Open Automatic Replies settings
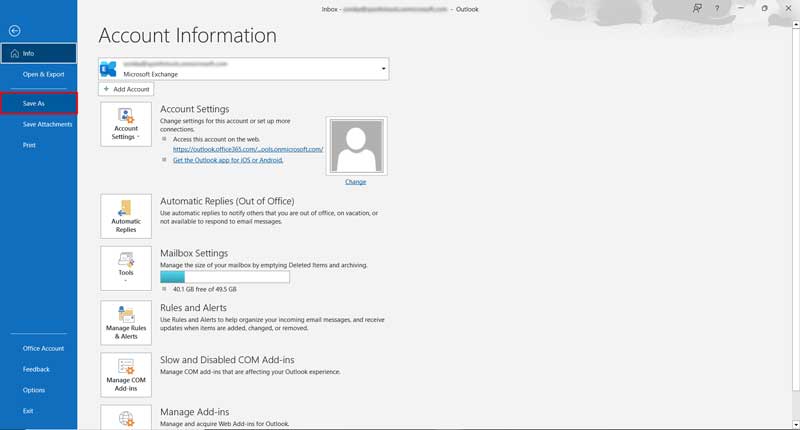The height and width of the screenshot is (430, 800). click(126, 216)
